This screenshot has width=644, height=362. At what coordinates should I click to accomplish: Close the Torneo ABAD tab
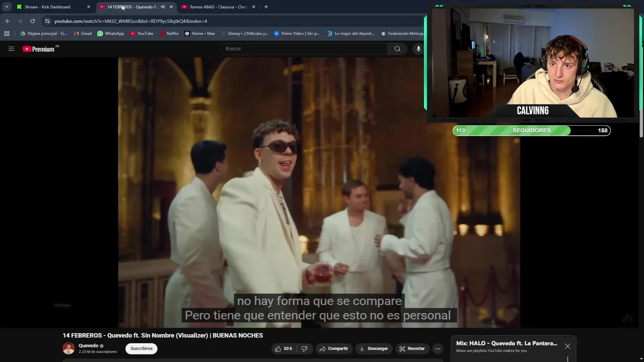pos(254,7)
